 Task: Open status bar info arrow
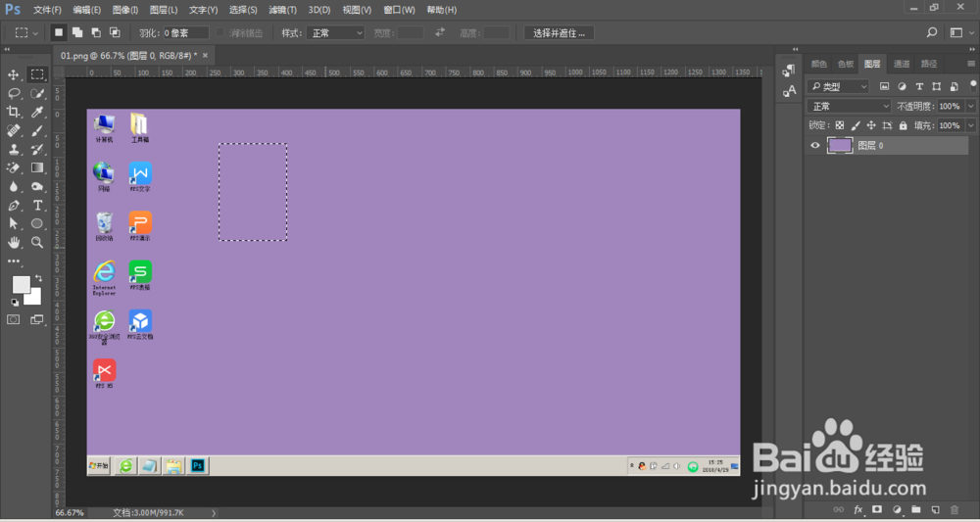point(214,512)
